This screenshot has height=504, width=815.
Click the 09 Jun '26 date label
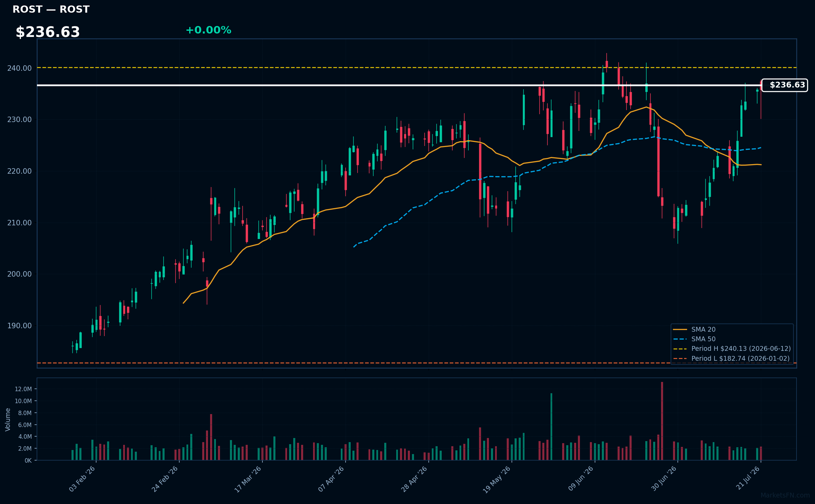(x=581, y=479)
